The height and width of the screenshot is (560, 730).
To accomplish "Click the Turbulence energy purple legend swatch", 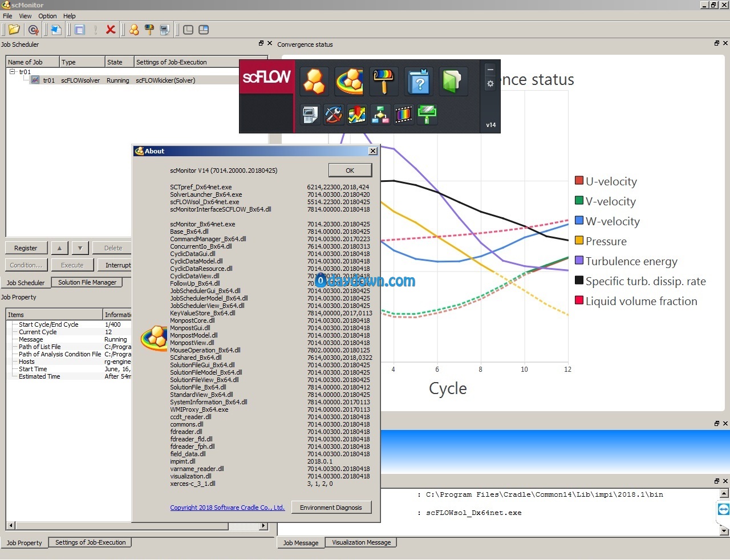I will [x=579, y=261].
